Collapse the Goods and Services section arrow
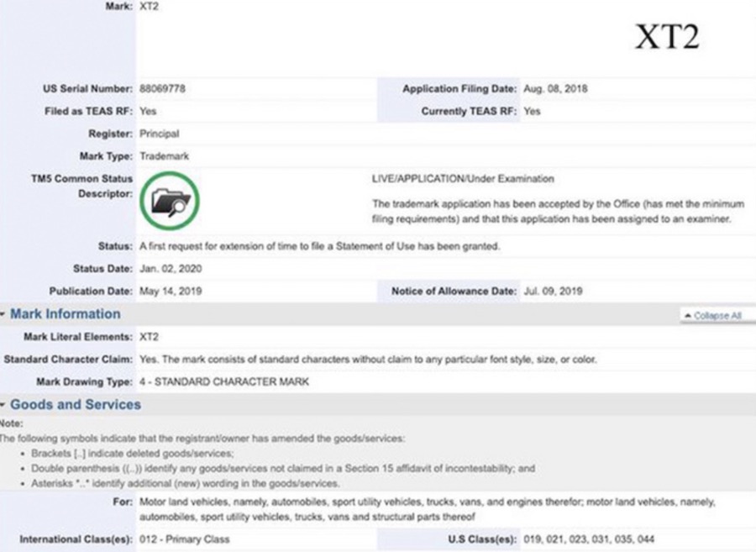 point(4,405)
